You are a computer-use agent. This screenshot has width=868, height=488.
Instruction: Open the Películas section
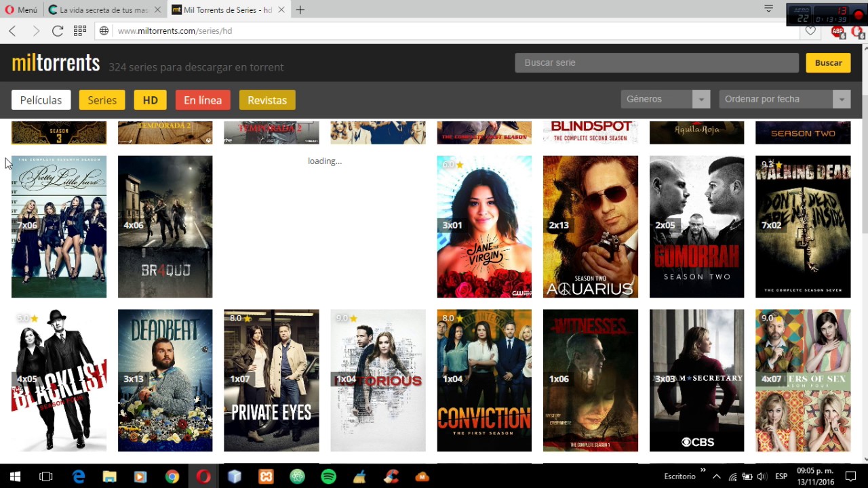[41, 100]
